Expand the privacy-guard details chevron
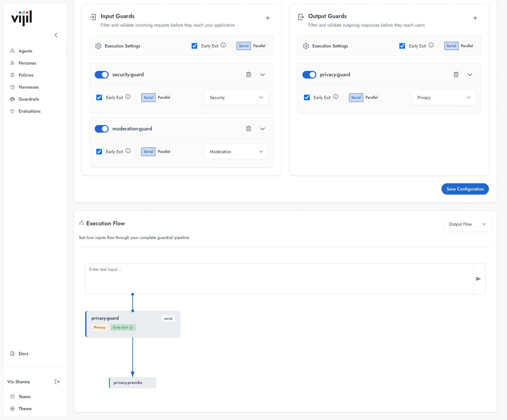507x420 pixels. [x=470, y=75]
